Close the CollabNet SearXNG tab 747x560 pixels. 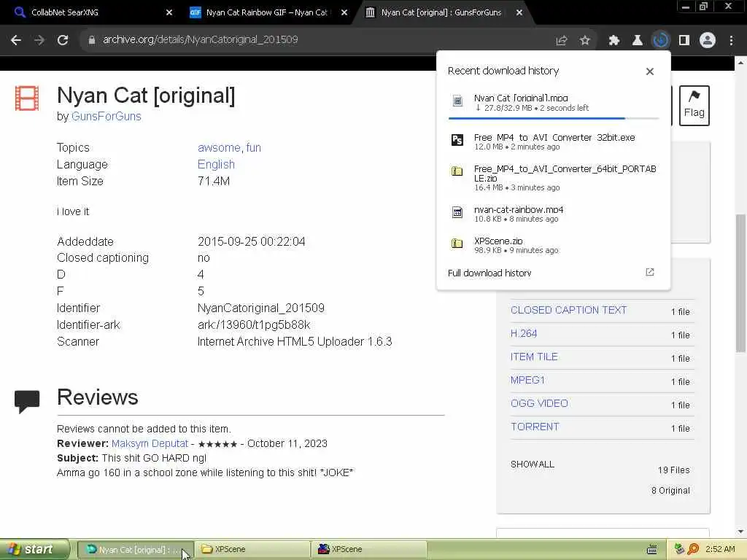point(169,13)
